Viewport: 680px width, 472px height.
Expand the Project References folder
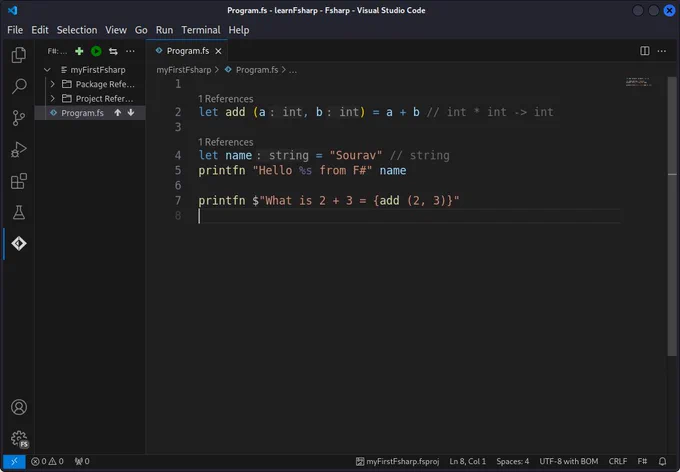point(52,98)
